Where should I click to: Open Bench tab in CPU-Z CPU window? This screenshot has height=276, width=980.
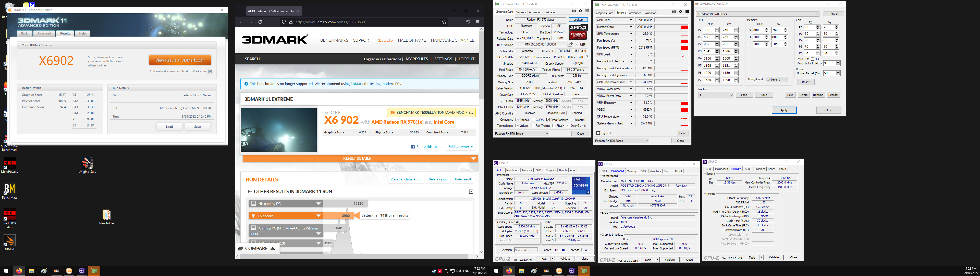click(563, 170)
